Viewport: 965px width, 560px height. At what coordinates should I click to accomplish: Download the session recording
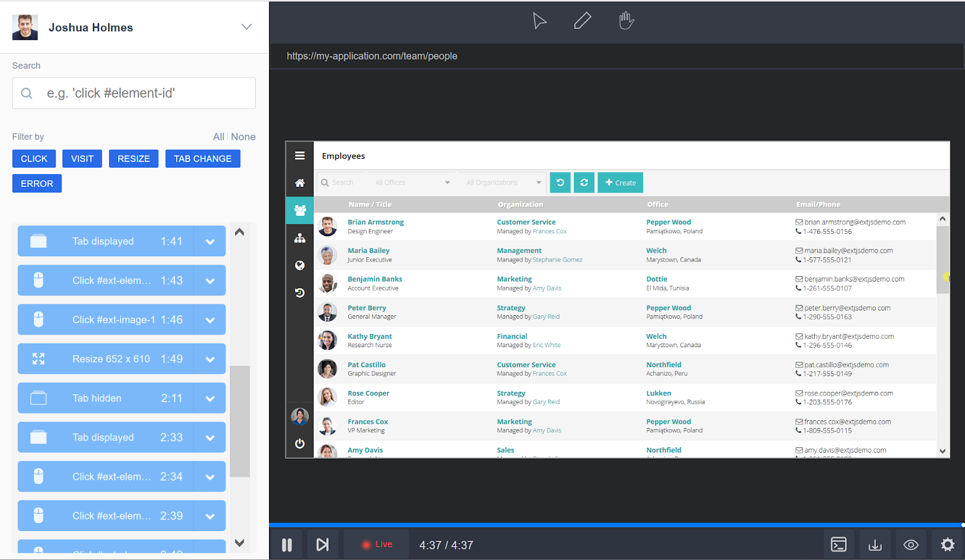(x=875, y=545)
